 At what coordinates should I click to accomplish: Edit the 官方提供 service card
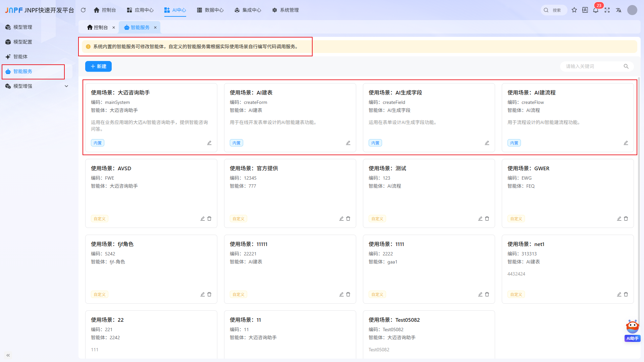click(x=341, y=219)
